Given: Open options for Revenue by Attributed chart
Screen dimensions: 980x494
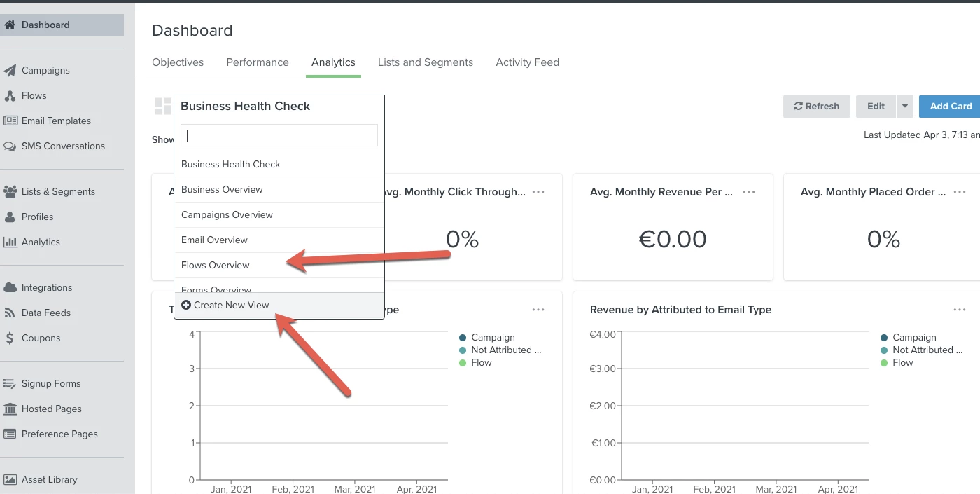Looking at the screenshot, I should pyautogui.click(x=960, y=310).
